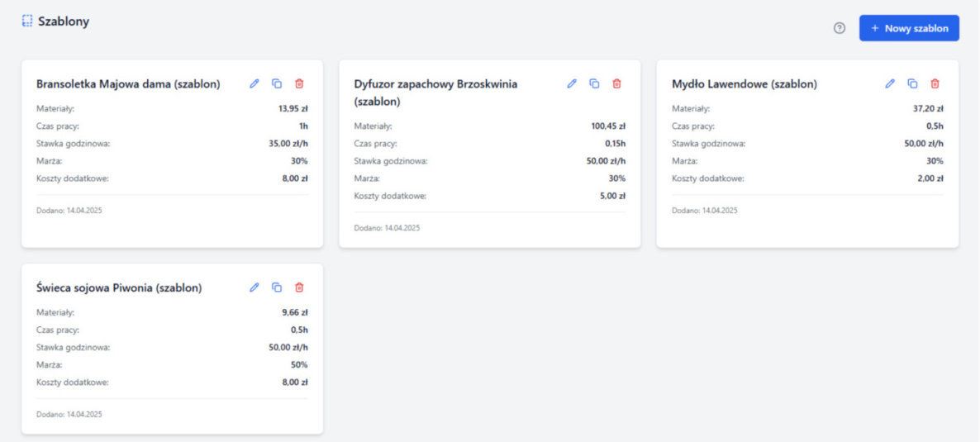The height and width of the screenshot is (442, 980).
Task: Duplicate the Mydło Lawendowe template
Action: pyautogui.click(x=912, y=83)
